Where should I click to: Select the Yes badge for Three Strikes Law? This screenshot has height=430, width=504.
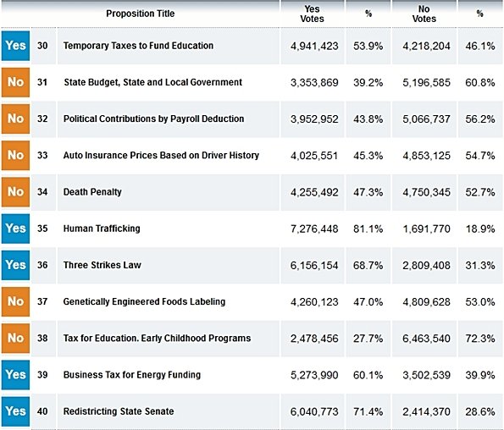15,265
